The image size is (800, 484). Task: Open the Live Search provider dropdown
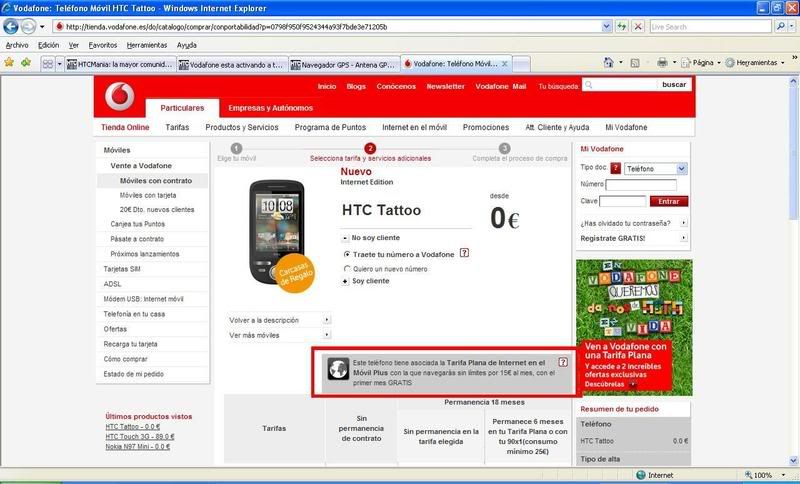click(790, 27)
